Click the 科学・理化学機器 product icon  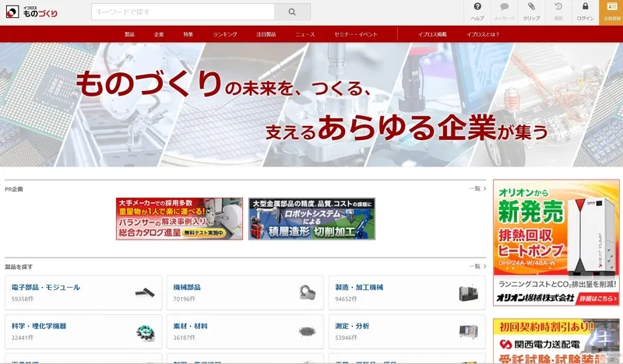tap(145, 332)
